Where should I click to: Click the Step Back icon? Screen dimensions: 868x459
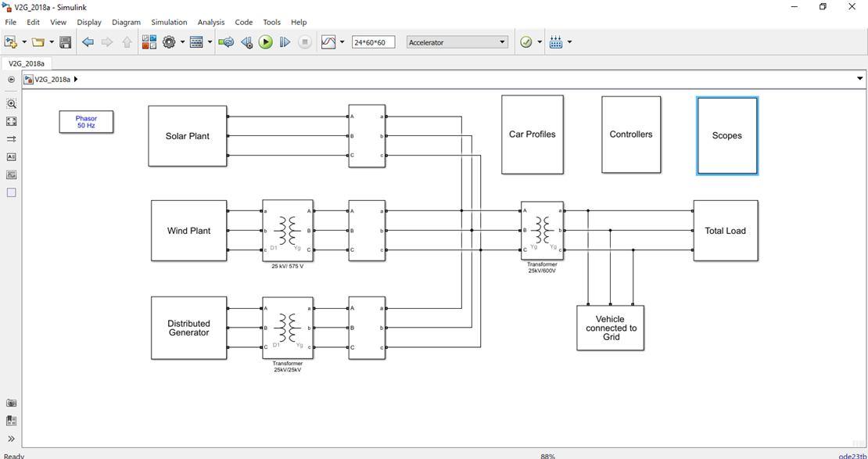click(247, 42)
